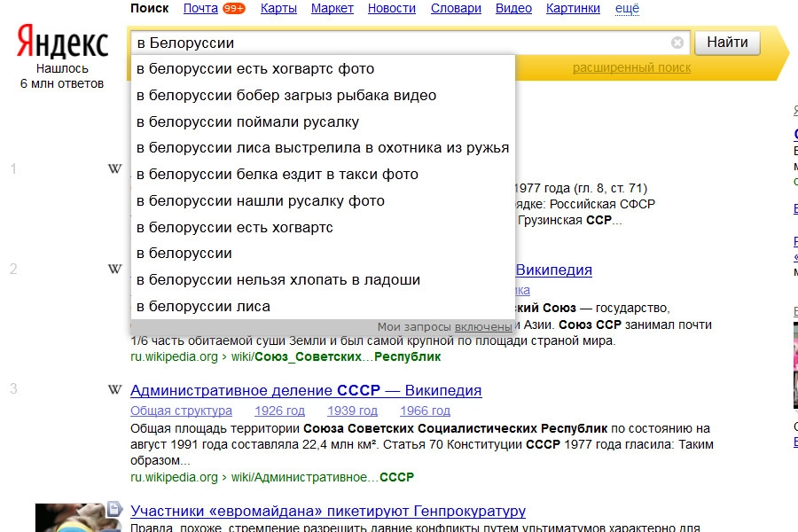Open the Карты tab
Viewport: 798px width, 532px height.
click(278, 9)
